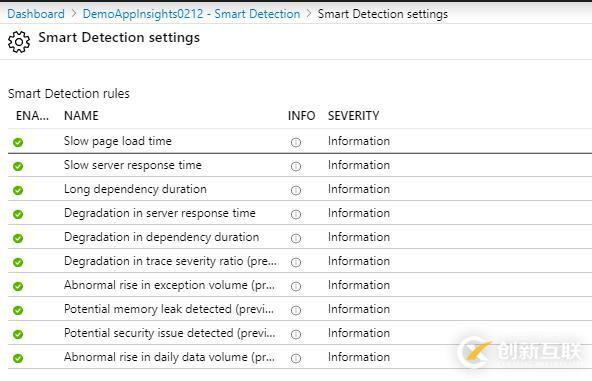Open info for Potential security issue detected
Image resolution: width=592 pixels, height=381 pixels.
[x=296, y=334]
